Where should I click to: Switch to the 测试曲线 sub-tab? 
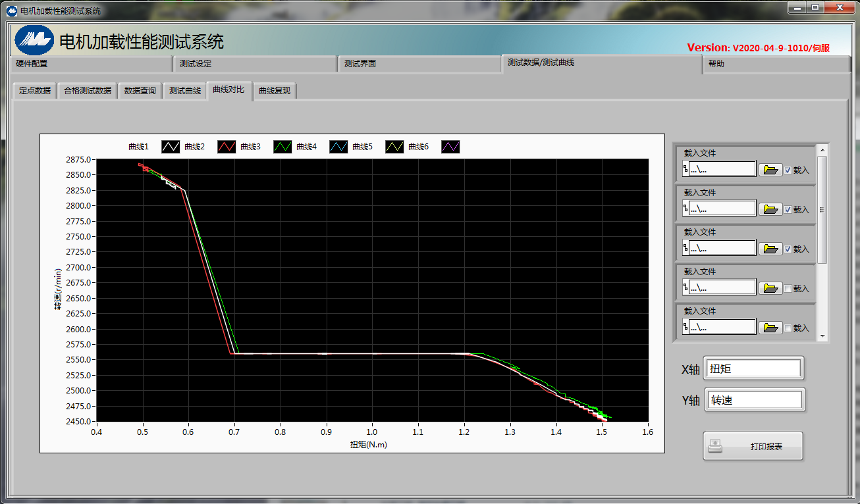(184, 91)
